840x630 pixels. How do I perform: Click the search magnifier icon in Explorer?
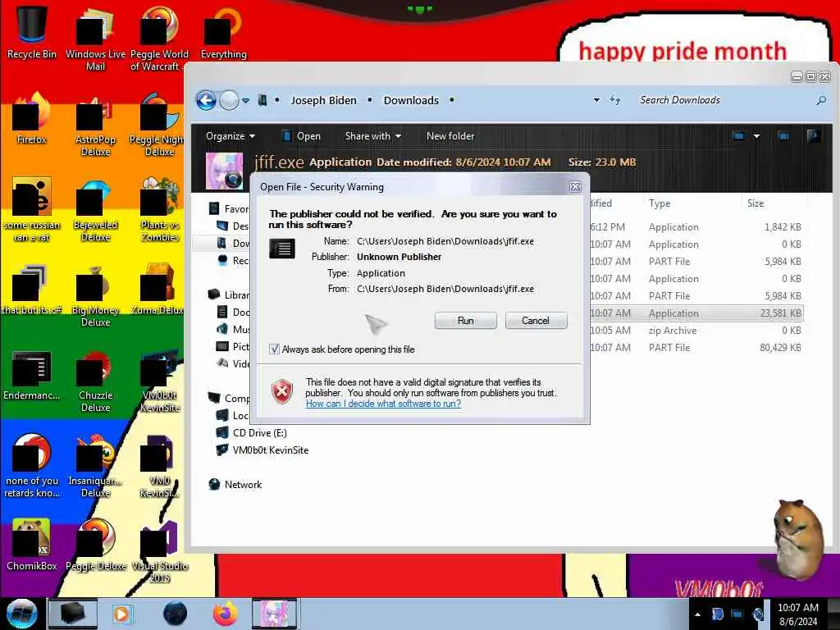820,100
